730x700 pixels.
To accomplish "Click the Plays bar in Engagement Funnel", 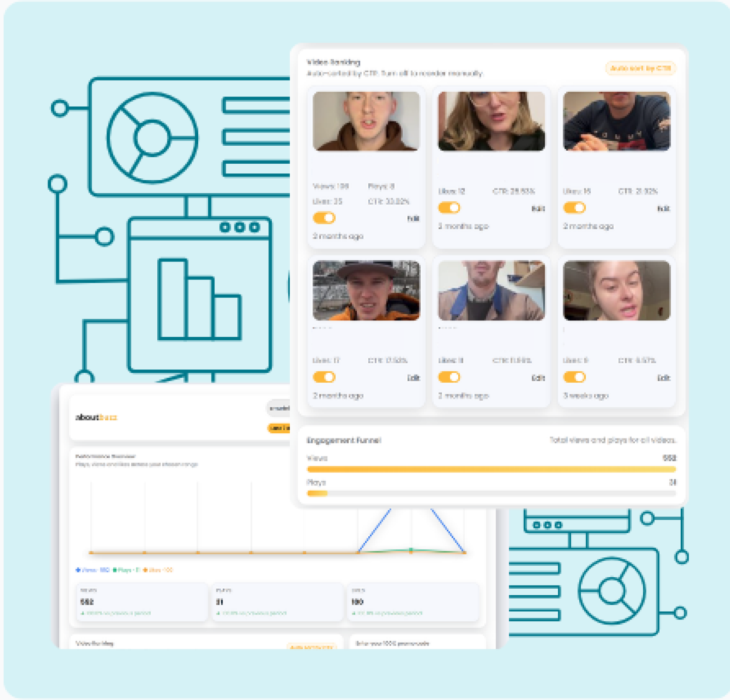I will pos(317,494).
